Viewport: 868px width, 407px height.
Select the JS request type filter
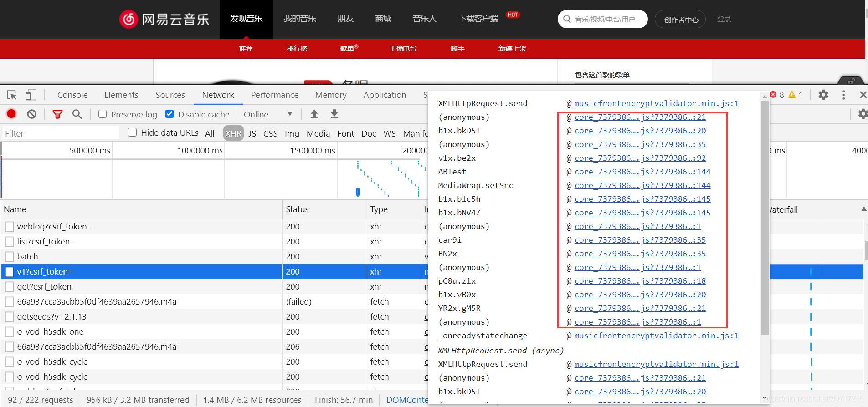click(x=252, y=133)
